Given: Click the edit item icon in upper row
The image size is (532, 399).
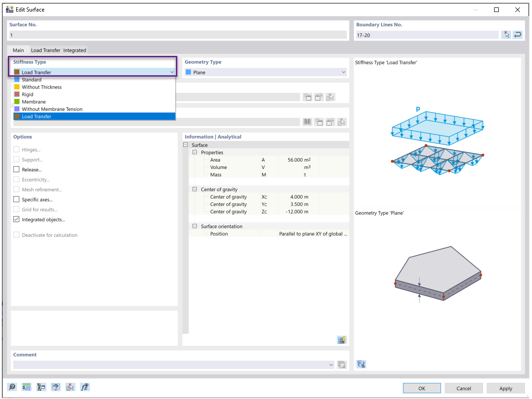Looking at the screenshot, I should (319, 97).
